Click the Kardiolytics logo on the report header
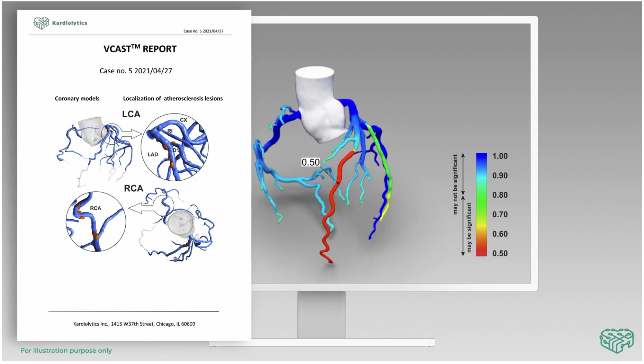 (60, 23)
